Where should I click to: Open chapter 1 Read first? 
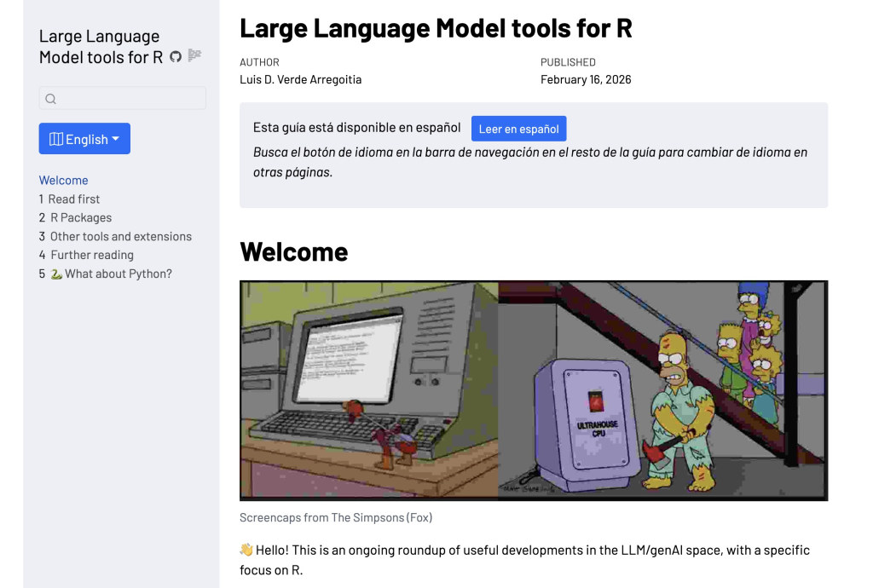click(70, 199)
